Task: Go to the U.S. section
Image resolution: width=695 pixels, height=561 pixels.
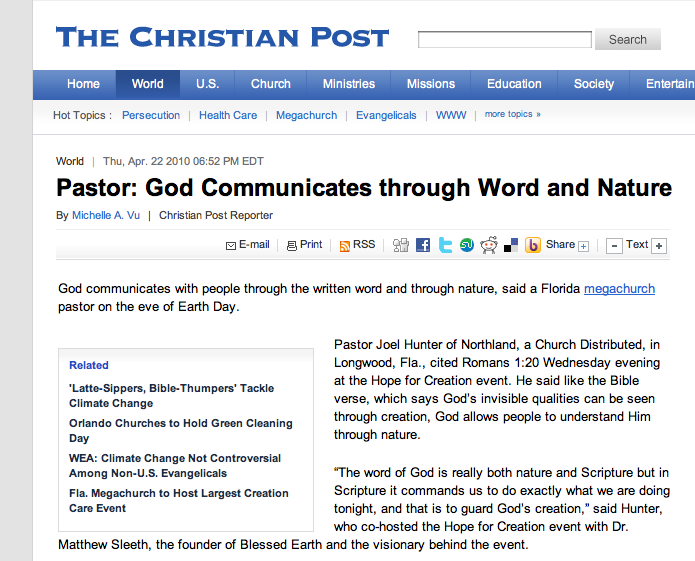Action: pos(207,84)
